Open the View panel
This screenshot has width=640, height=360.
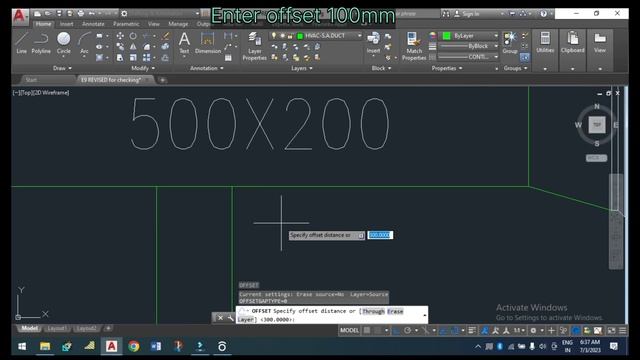coord(600,43)
